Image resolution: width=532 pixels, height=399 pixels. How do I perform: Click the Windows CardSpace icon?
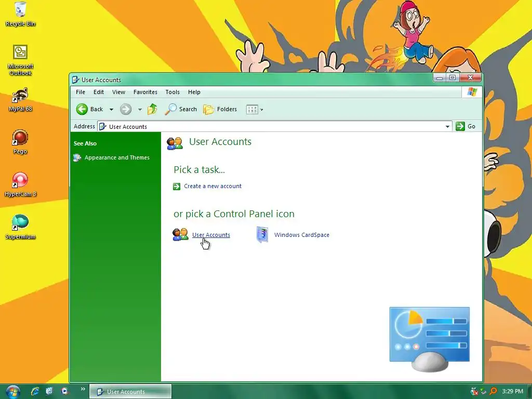pyautogui.click(x=262, y=234)
